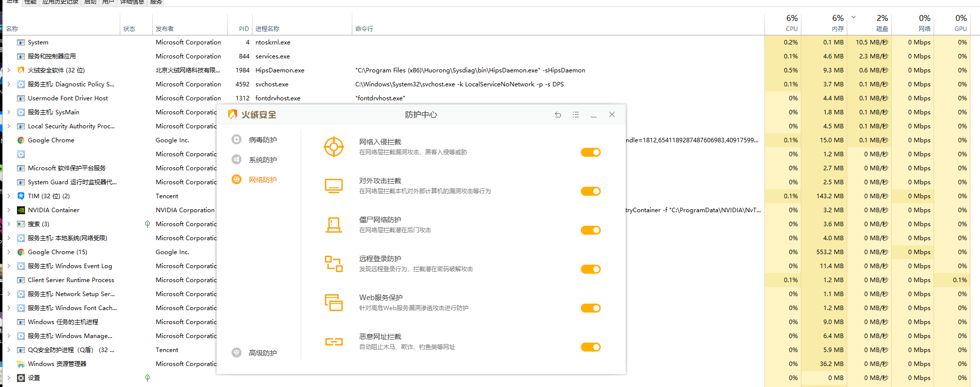Click the System process icon
The height and width of the screenshot is (387, 980).
[x=21, y=42]
